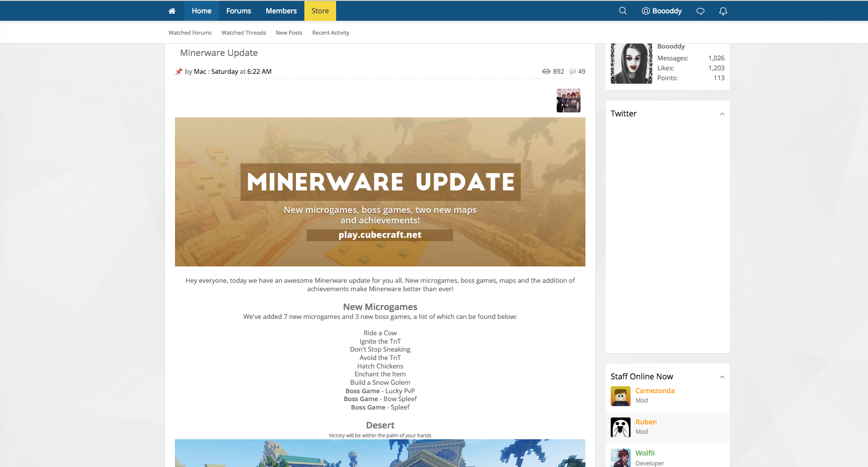
Task: Open Wolfii's avatar in Staff Online
Action: [x=621, y=458]
